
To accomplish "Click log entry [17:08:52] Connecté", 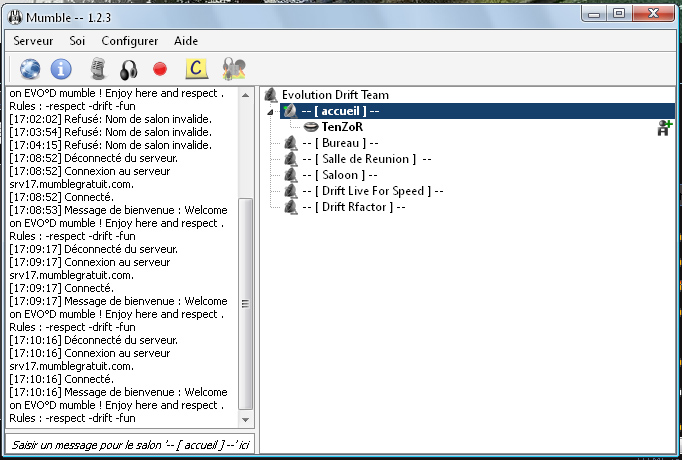I will (61, 197).
